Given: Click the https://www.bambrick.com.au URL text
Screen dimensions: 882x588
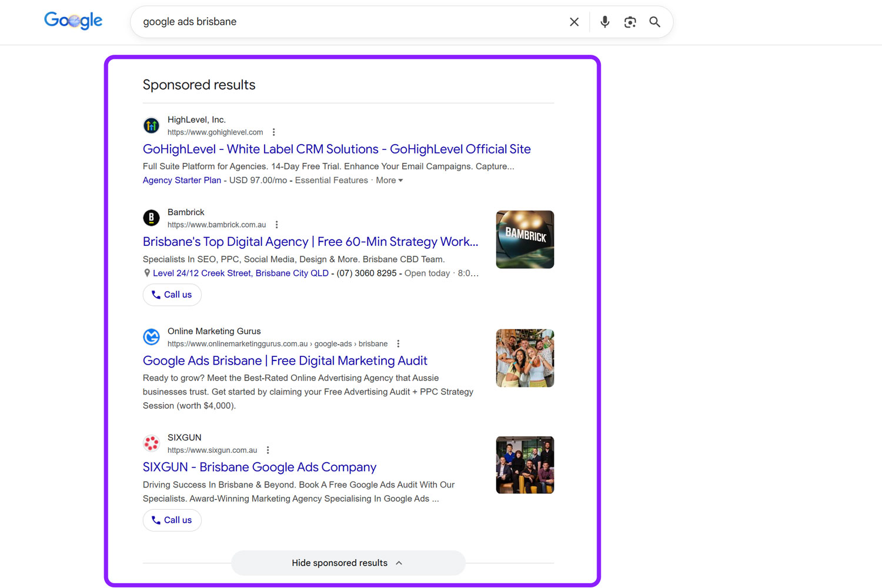Looking at the screenshot, I should [x=216, y=225].
